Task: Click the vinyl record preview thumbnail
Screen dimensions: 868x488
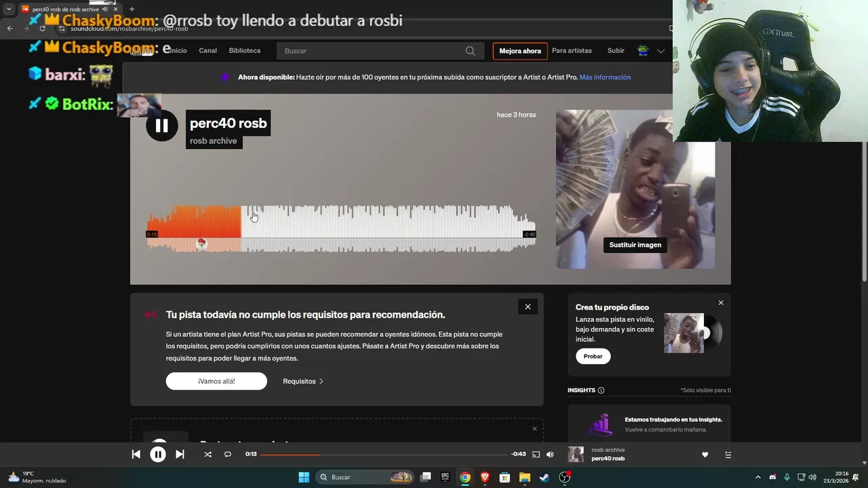Action: point(693,333)
